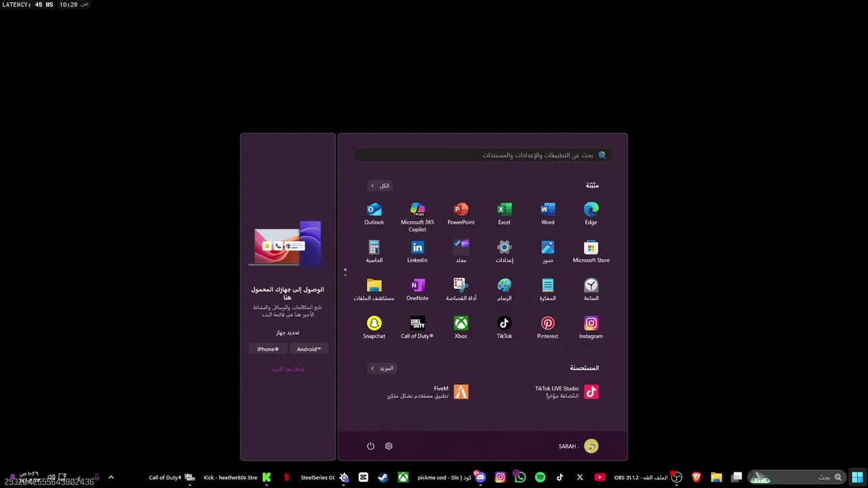868x488 pixels.
Task: Switch to Kick stream taskbar window
Action: [x=237, y=477]
